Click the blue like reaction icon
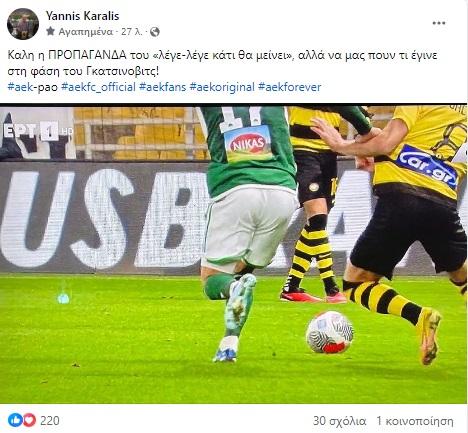Image resolution: width=468 pixels, height=433 pixels. pyautogui.click(x=14, y=420)
